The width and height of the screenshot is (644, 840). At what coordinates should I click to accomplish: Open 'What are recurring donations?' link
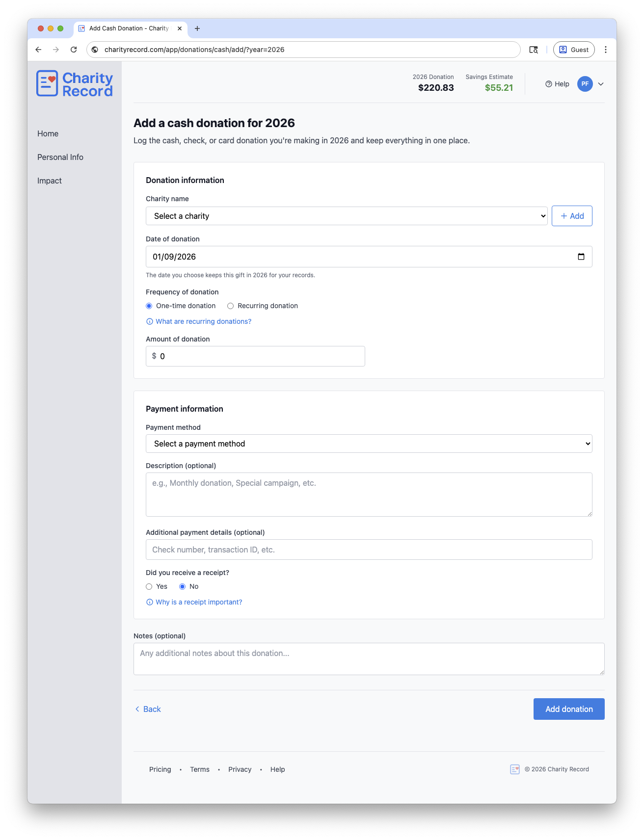pos(203,321)
